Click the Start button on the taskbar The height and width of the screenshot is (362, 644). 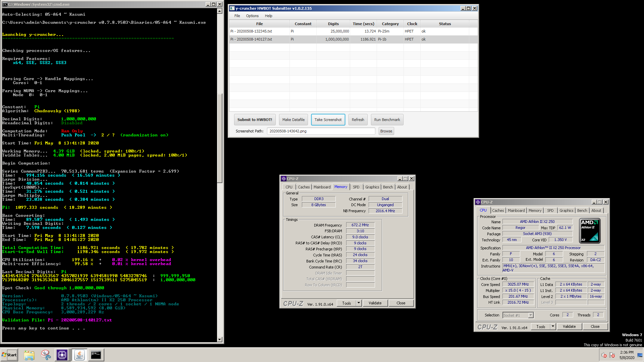click(x=9, y=355)
